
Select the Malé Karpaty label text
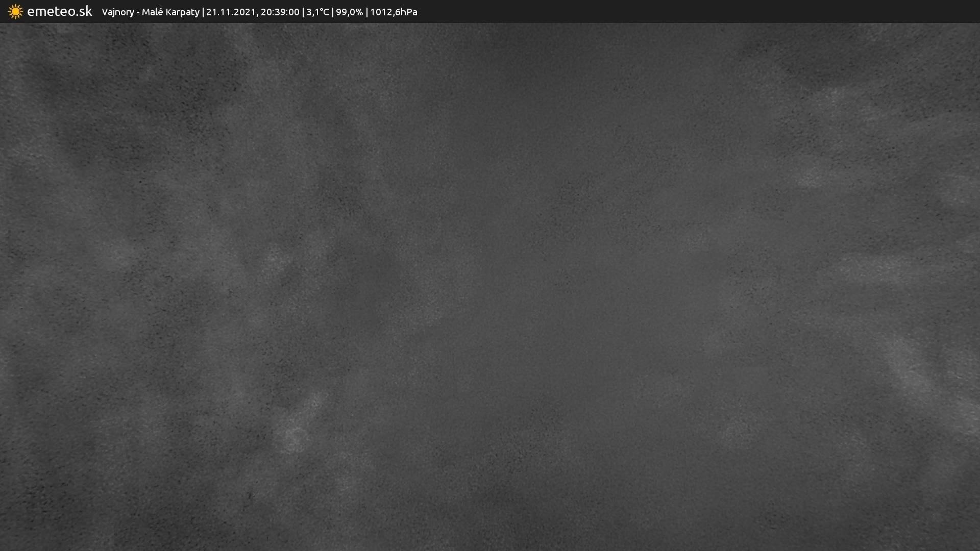[x=170, y=12]
